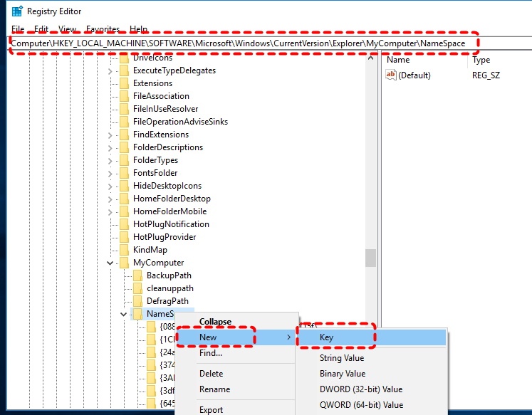The height and width of the screenshot is (415, 532).
Task: Click Rename in the context menu
Action: pos(214,389)
